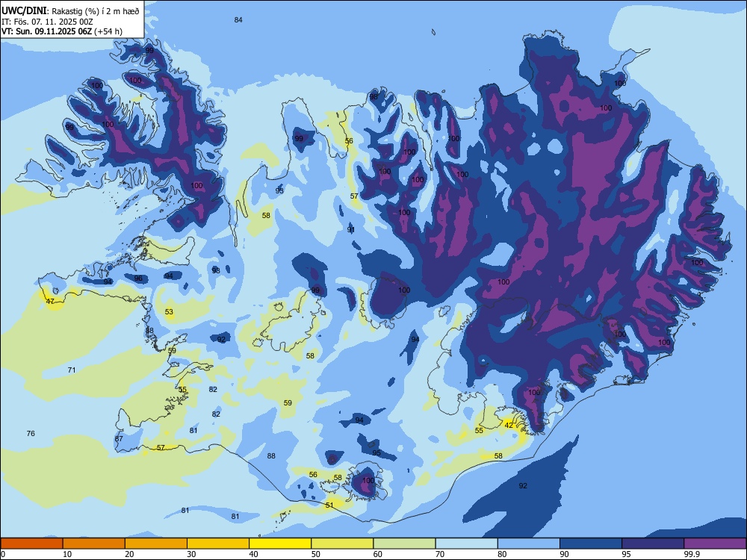Viewport: 747px width, 560px height.
Task: Click the dark orange 0–10 legend swatch
Action: 31,544
